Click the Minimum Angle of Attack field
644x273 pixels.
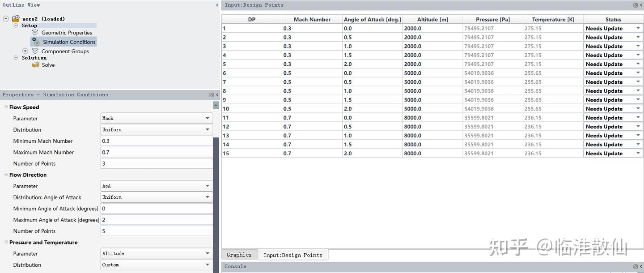pos(157,209)
